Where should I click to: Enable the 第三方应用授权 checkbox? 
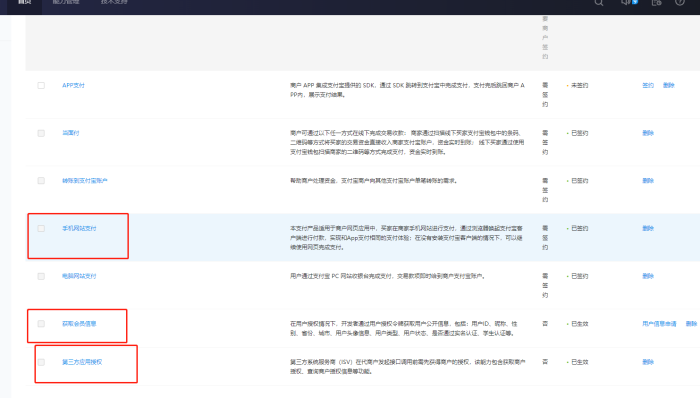[x=41, y=362]
